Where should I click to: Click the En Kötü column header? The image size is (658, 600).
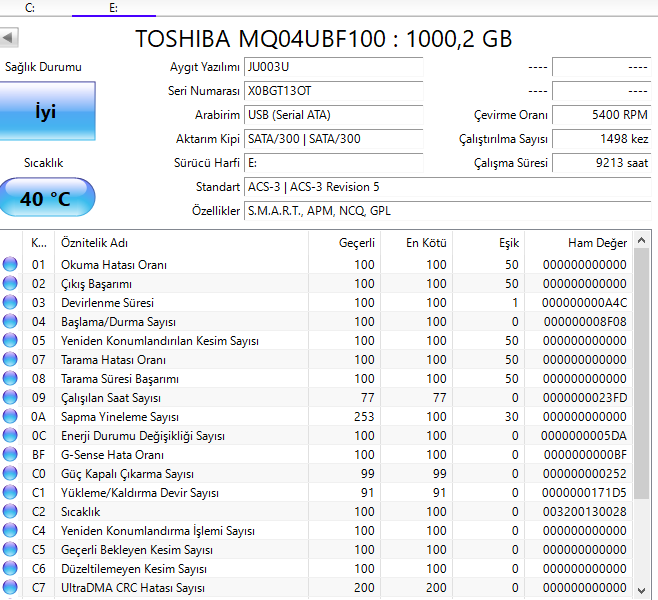coord(417,243)
